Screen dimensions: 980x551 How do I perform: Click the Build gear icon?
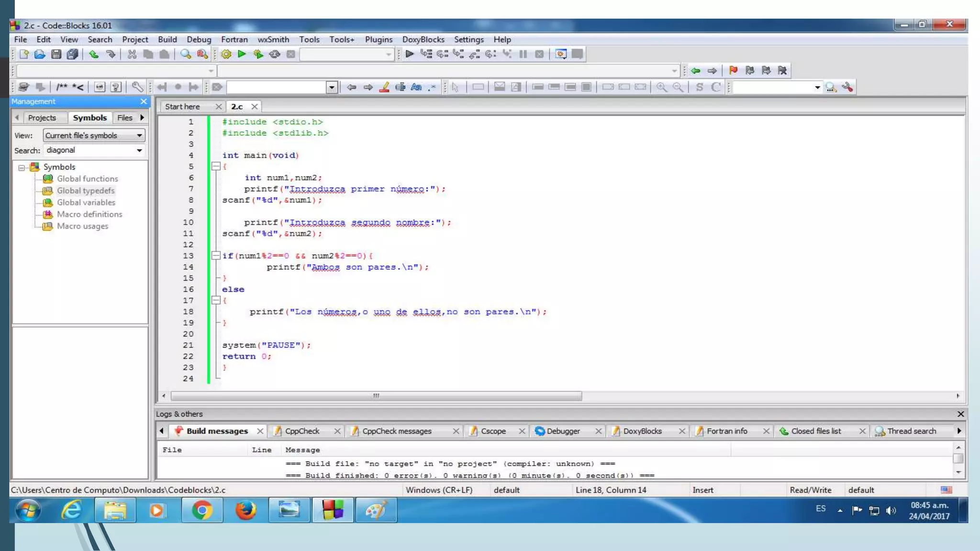(226, 54)
